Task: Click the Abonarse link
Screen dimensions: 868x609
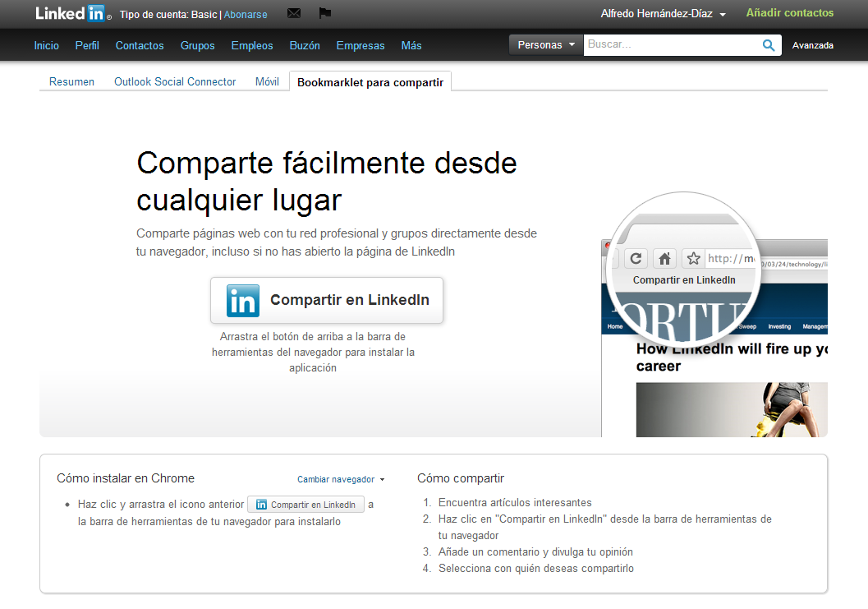Action: [246, 14]
